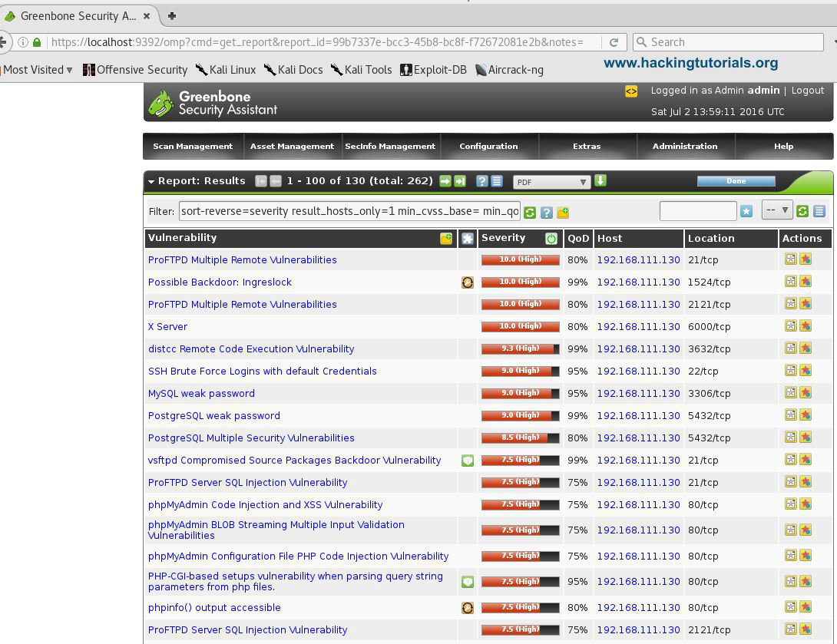This screenshot has width=837, height=644.
Task: Open host 192.168.111.130 on X Server row
Action: 638,326
